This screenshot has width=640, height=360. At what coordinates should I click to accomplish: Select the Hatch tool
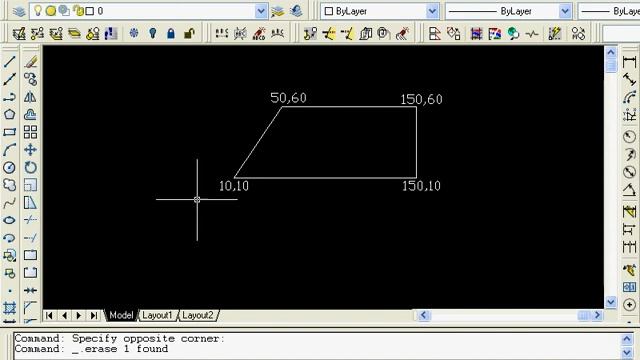10,308
